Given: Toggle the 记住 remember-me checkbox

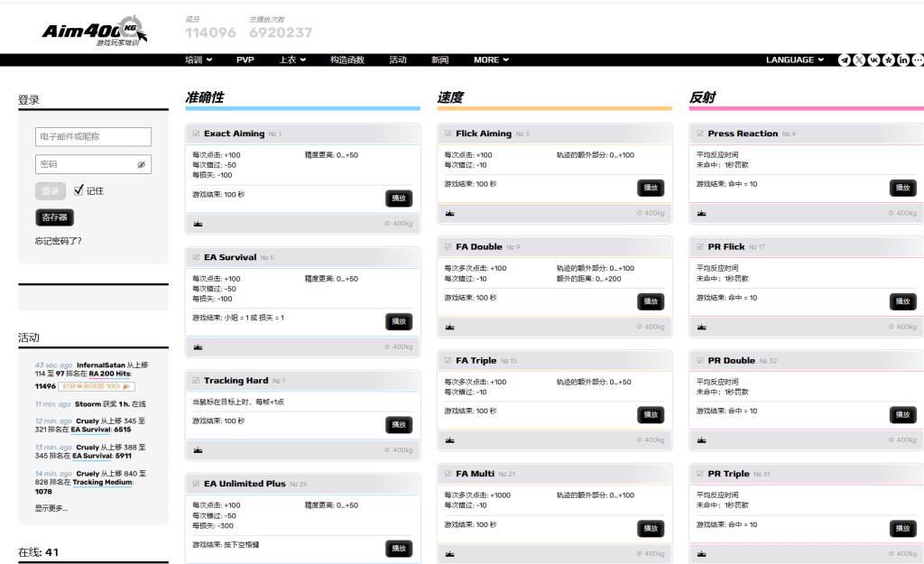Looking at the screenshot, I should [79, 190].
